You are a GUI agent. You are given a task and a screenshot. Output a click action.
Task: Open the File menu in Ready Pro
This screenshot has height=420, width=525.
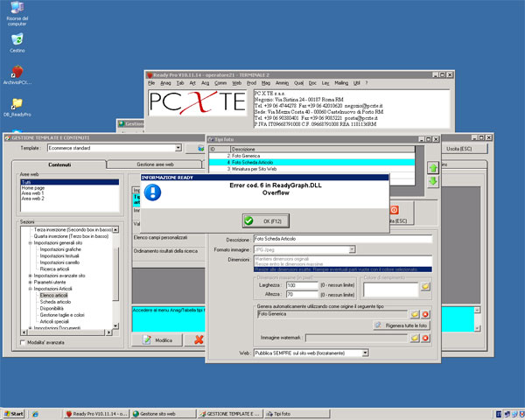coord(151,83)
